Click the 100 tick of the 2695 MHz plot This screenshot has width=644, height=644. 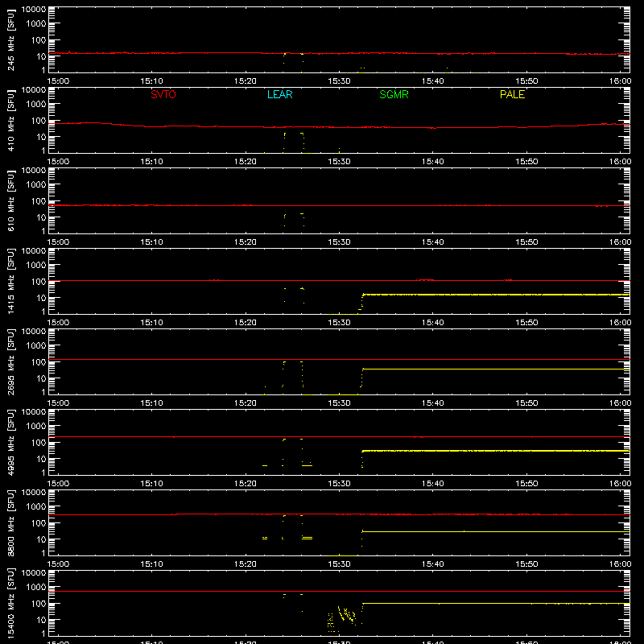[x=39, y=362]
